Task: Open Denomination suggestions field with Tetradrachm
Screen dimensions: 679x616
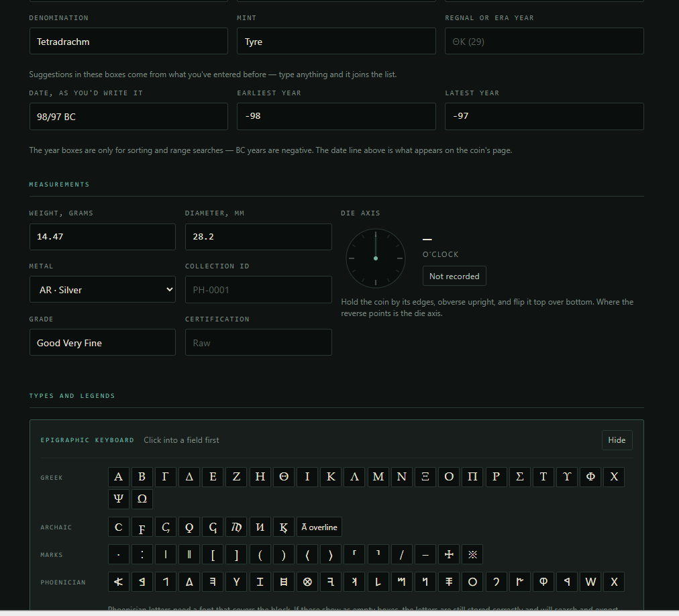Action: (x=129, y=41)
